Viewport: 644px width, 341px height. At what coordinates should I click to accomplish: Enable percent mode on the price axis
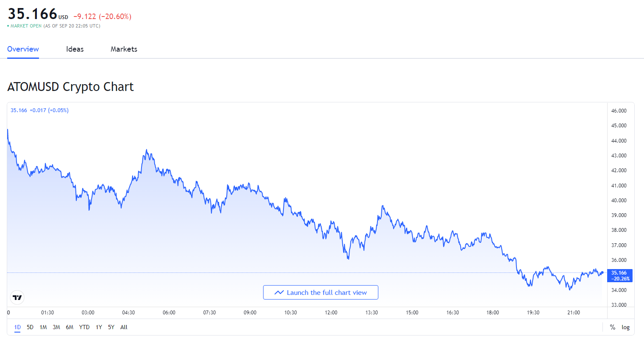[x=612, y=327]
